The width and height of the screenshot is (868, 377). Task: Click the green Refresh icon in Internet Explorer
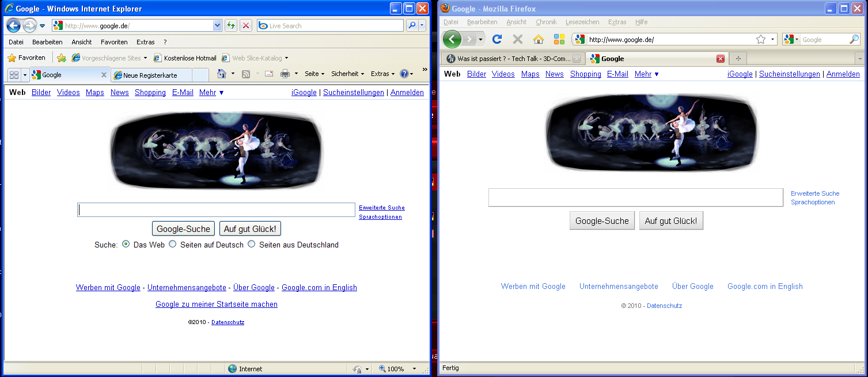(x=230, y=25)
